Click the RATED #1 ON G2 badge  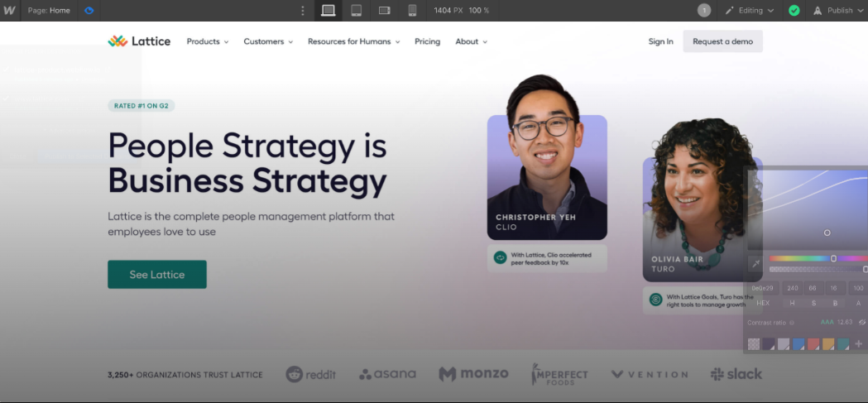coord(141,106)
